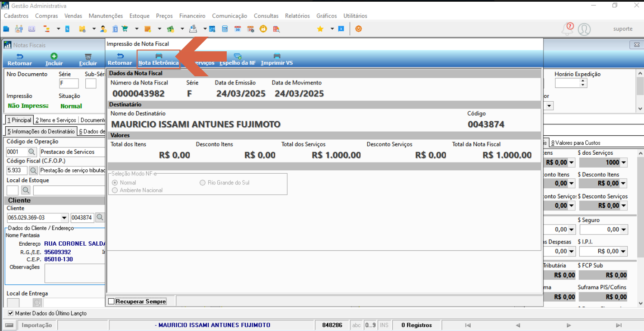
Task: Click the yellow star favorites icon
Action: 320,29
